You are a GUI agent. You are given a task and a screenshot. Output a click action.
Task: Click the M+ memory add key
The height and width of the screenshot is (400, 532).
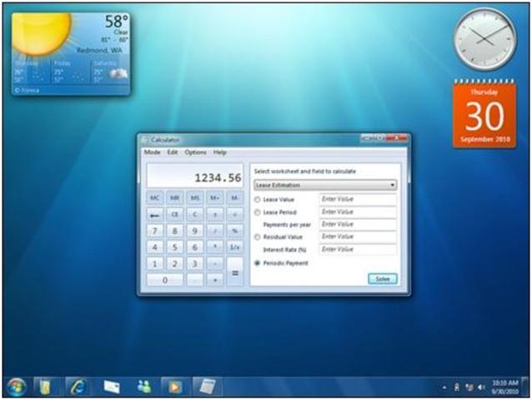point(215,197)
